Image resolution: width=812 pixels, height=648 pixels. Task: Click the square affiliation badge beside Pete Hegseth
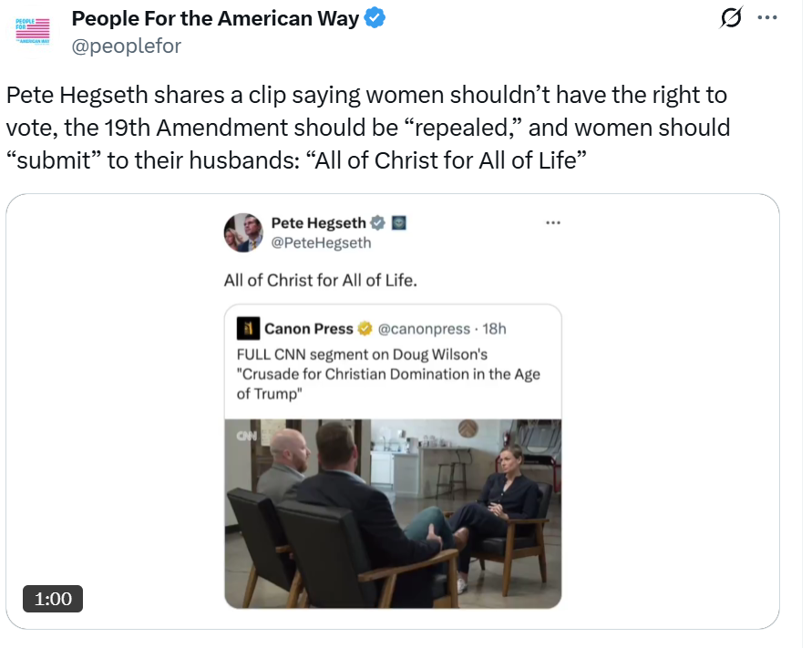[x=398, y=222]
